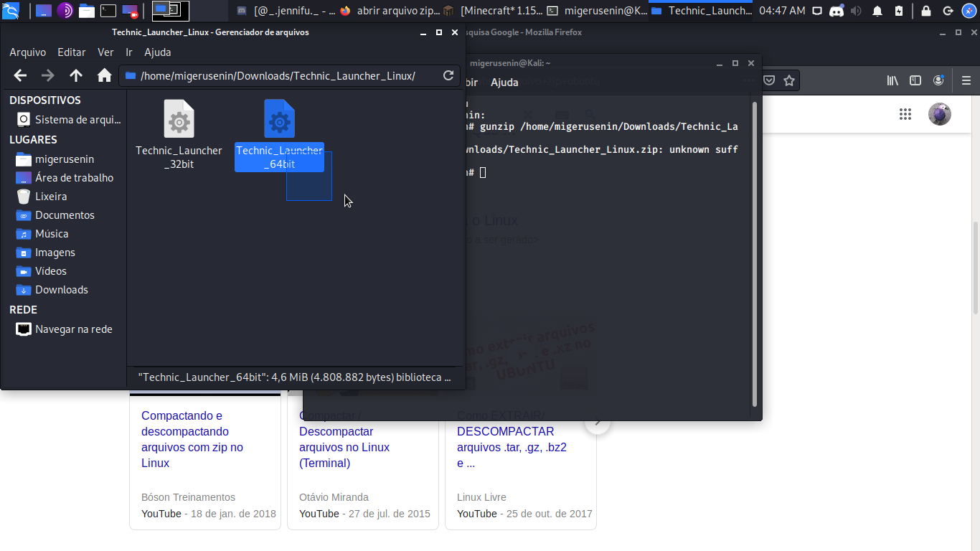Screen dimensions: 980x551
Task: Switch to migerusenin@Kali terminal taskbar entry
Action: 596,11
